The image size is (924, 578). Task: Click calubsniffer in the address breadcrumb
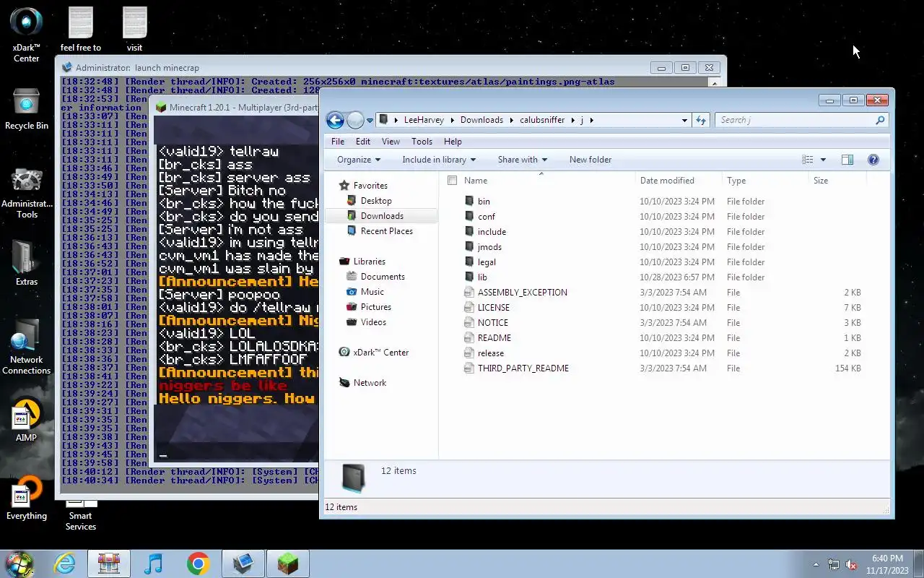pos(542,120)
